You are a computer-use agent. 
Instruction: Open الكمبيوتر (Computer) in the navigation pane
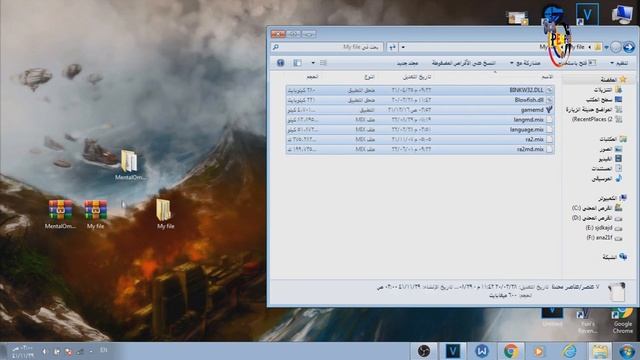[x=612, y=198]
